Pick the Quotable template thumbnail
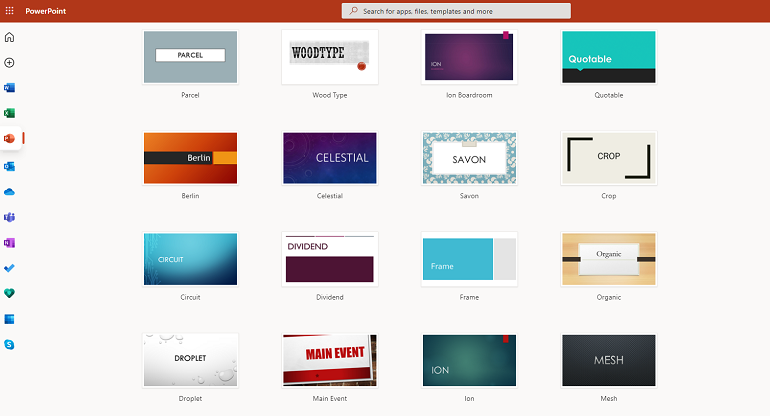Viewport: 770px width, 416px height. pos(609,57)
